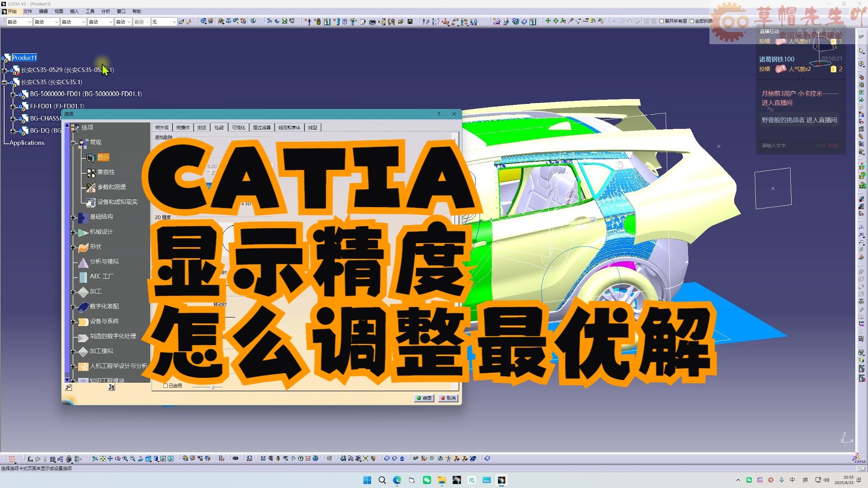
Task: Click the 分析与模拟 pyramid icon
Action: [83, 262]
